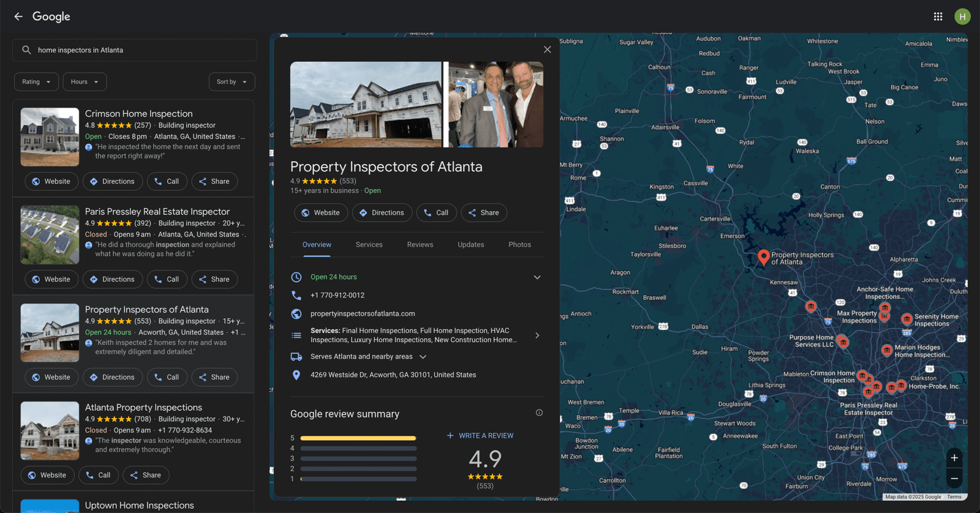
Task: Switch to the Reviews tab
Action: tap(420, 245)
